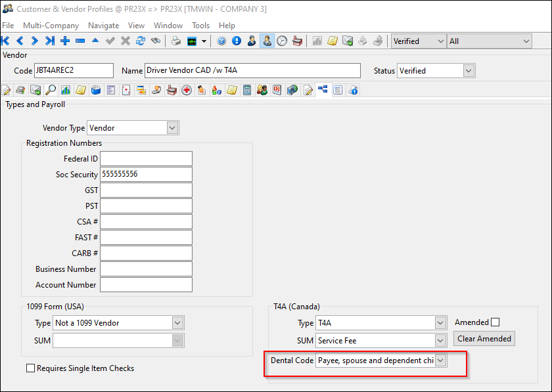The image size is (552, 392).
Task: Click the printer icon in toolbar
Action: click(x=176, y=41)
